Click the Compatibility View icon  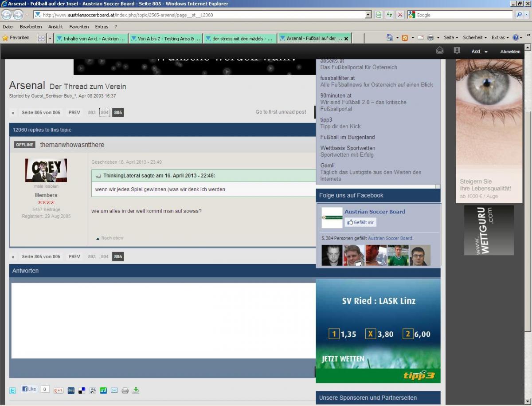[x=379, y=15]
